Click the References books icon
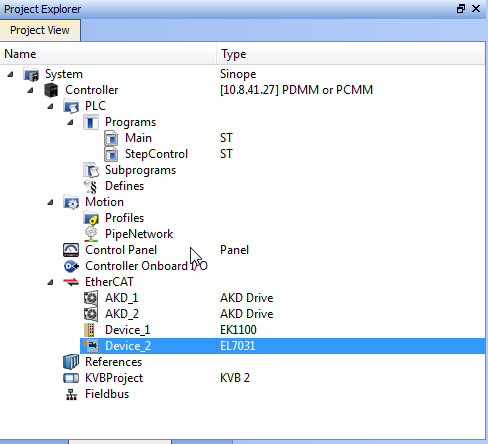Image resolution: width=488 pixels, height=444 pixels. [71, 362]
